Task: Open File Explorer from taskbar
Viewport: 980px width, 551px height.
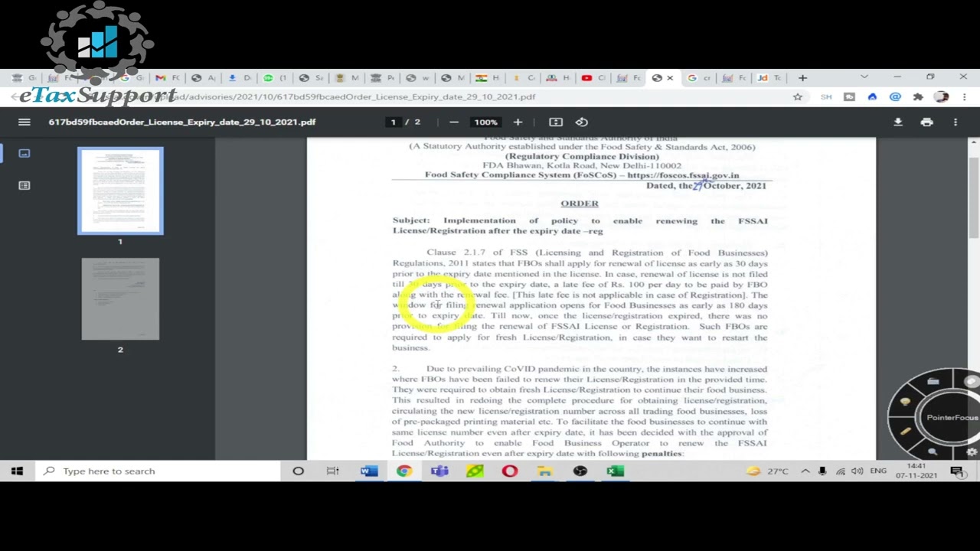Action: coord(545,471)
